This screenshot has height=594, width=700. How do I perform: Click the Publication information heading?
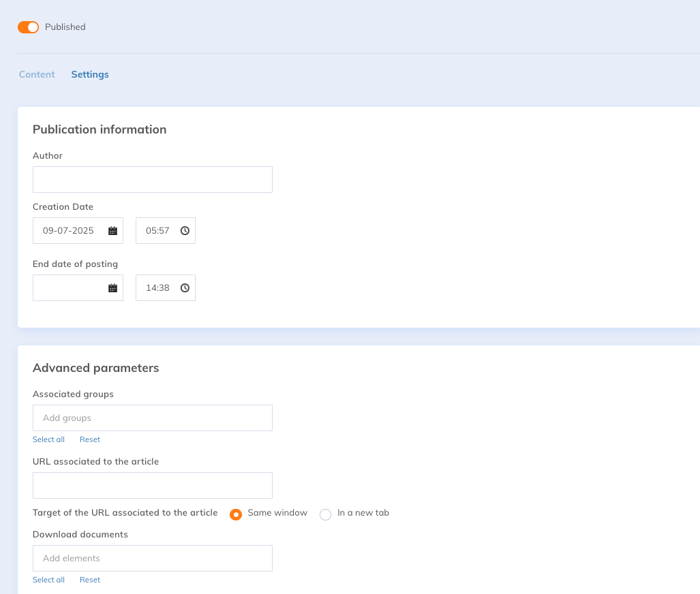(100, 129)
